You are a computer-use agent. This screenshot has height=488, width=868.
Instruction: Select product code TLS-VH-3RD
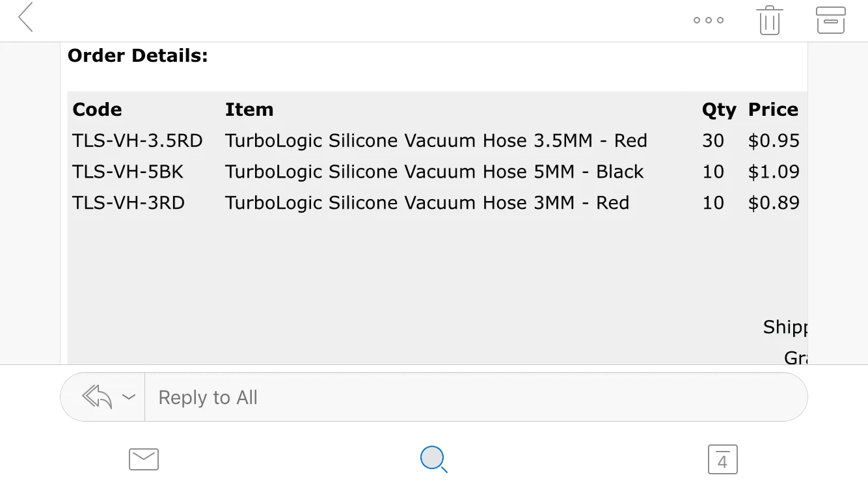point(128,203)
